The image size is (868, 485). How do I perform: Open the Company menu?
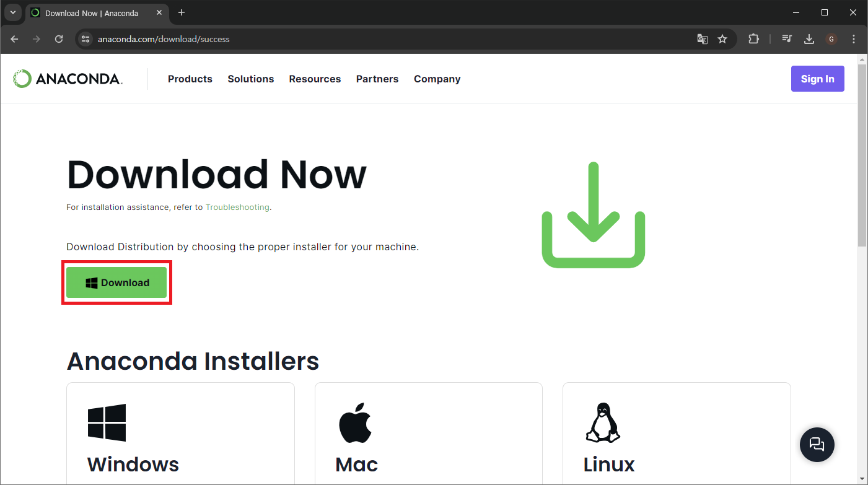pyautogui.click(x=437, y=79)
